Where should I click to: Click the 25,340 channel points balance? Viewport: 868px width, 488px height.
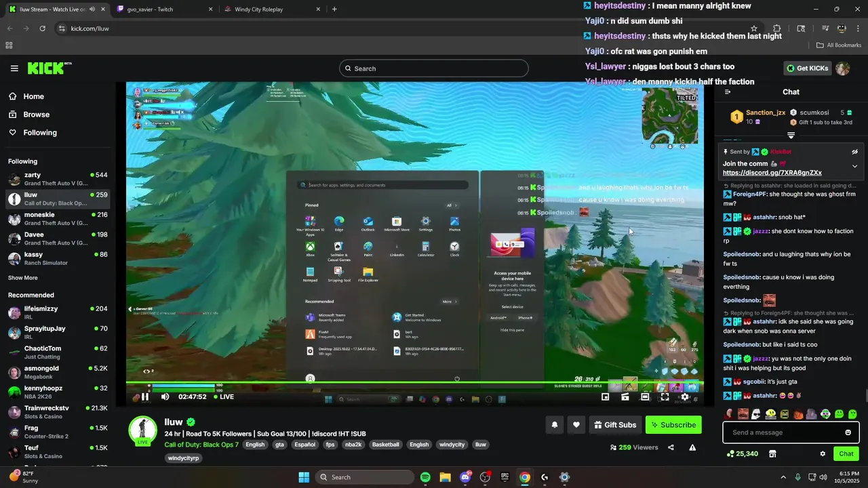(x=743, y=454)
